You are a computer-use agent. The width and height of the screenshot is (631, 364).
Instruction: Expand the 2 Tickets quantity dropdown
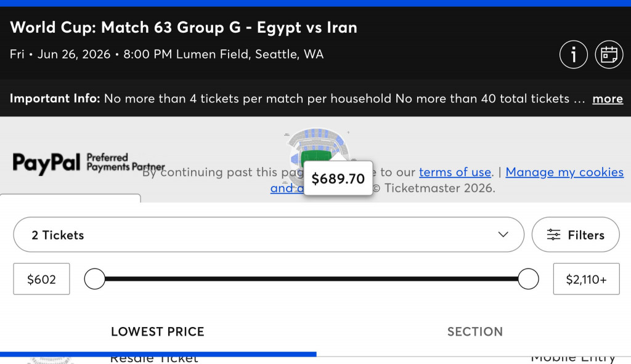click(x=269, y=235)
